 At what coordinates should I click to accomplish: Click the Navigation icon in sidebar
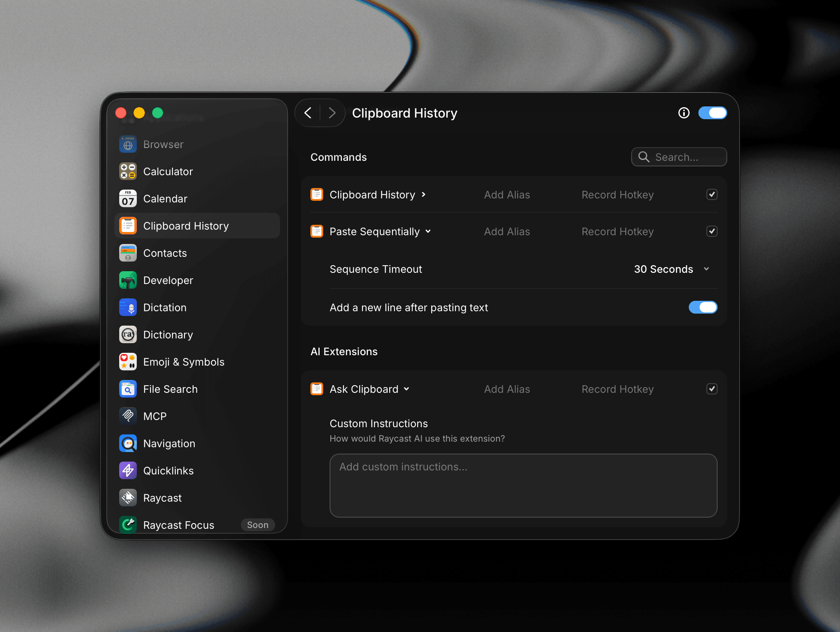click(128, 444)
